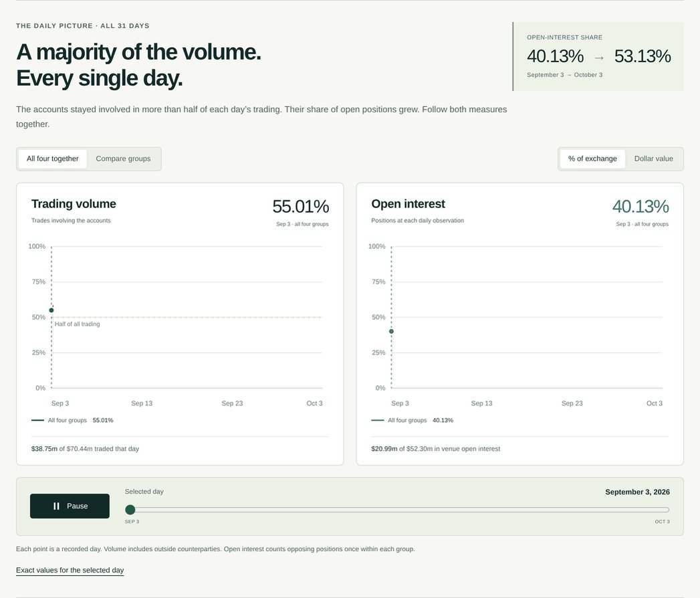Click the 75% axis label in Trading volume chart
The height and width of the screenshot is (598, 700).
[38, 282]
